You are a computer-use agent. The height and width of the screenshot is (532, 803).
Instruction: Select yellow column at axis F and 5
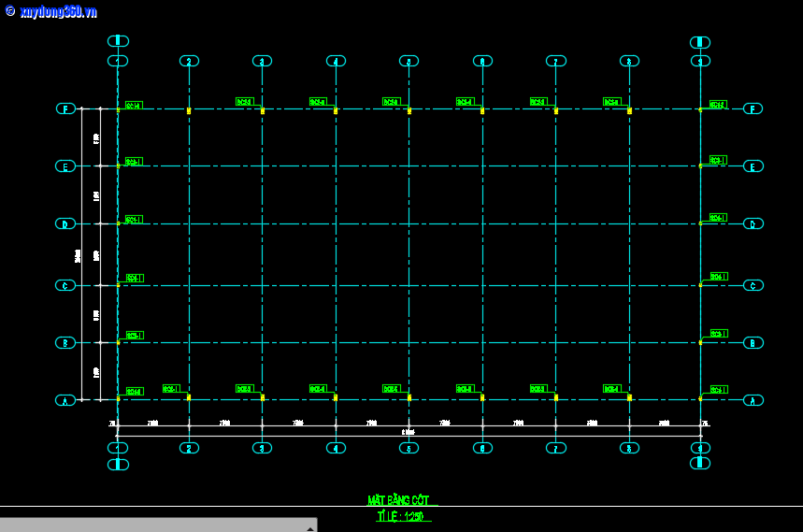409,110
